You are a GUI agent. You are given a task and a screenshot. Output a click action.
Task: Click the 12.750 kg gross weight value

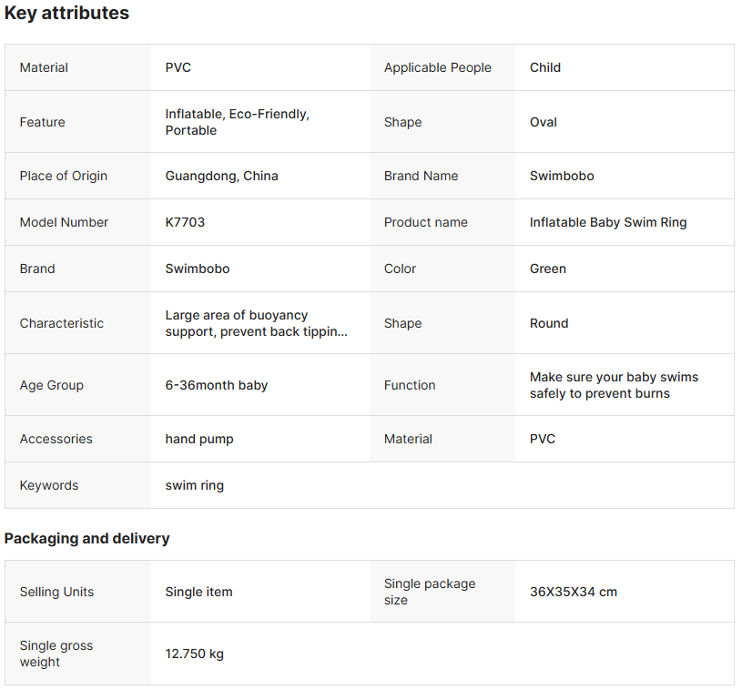click(x=194, y=654)
